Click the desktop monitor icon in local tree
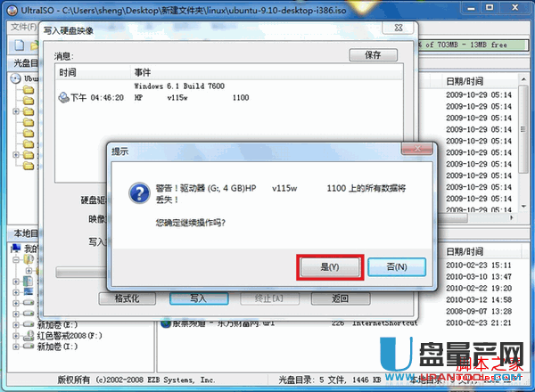The image size is (535, 392). (29, 291)
